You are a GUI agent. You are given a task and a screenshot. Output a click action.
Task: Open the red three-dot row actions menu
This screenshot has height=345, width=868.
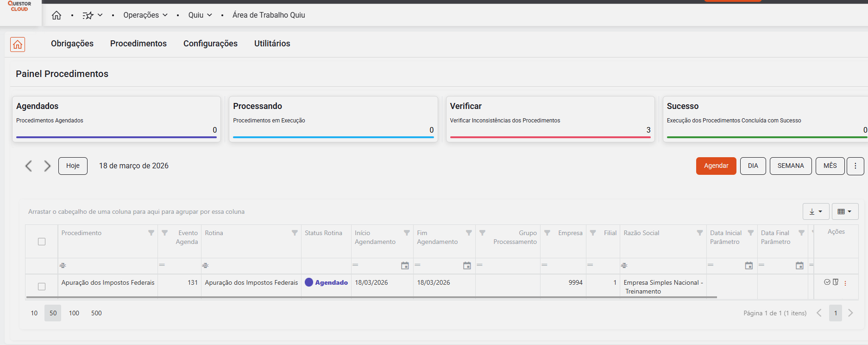pos(845,283)
